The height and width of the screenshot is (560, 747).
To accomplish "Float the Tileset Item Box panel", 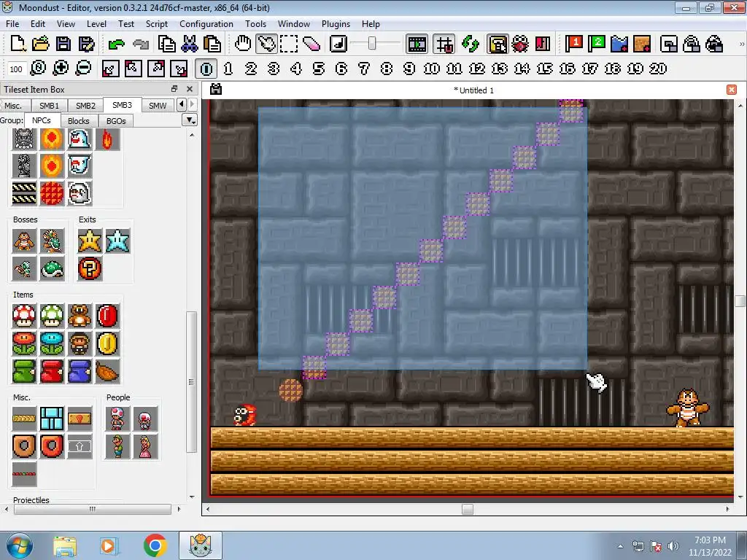I will [174, 89].
